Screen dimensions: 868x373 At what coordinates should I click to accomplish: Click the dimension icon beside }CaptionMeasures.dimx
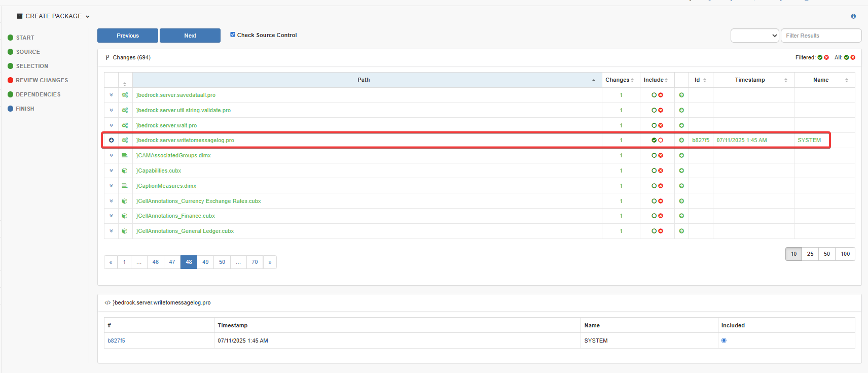125,186
